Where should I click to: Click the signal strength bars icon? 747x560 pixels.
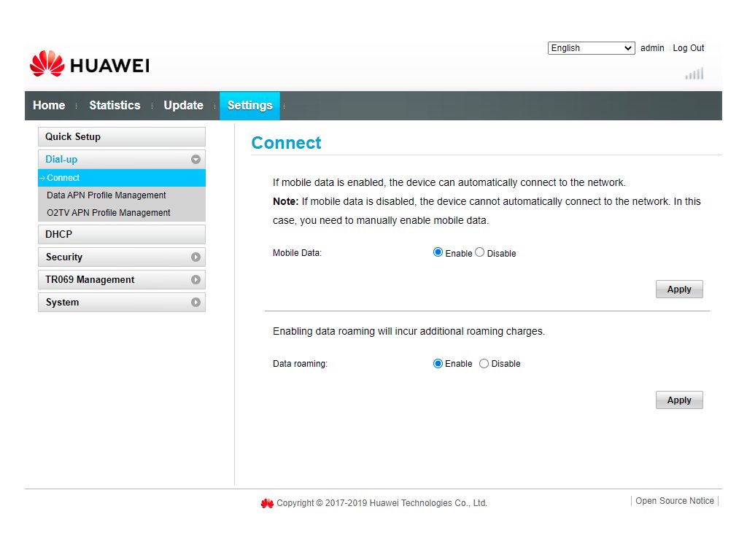(694, 74)
